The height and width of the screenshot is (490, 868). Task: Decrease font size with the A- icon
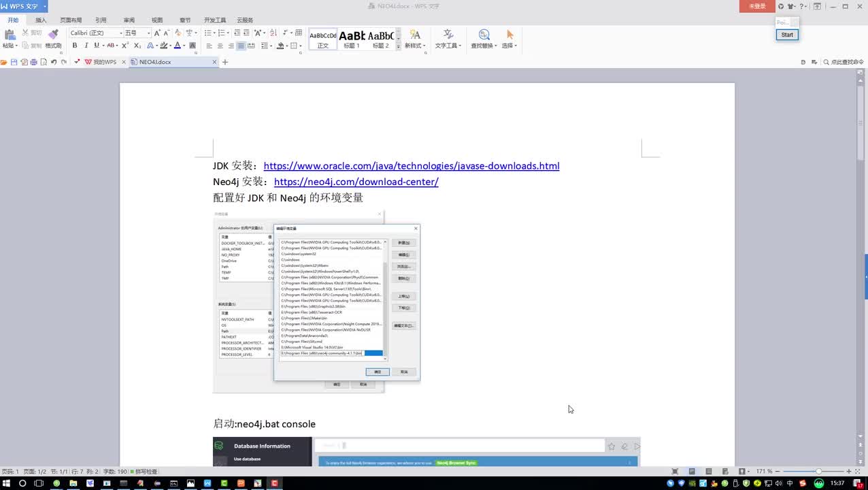[167, 33]
